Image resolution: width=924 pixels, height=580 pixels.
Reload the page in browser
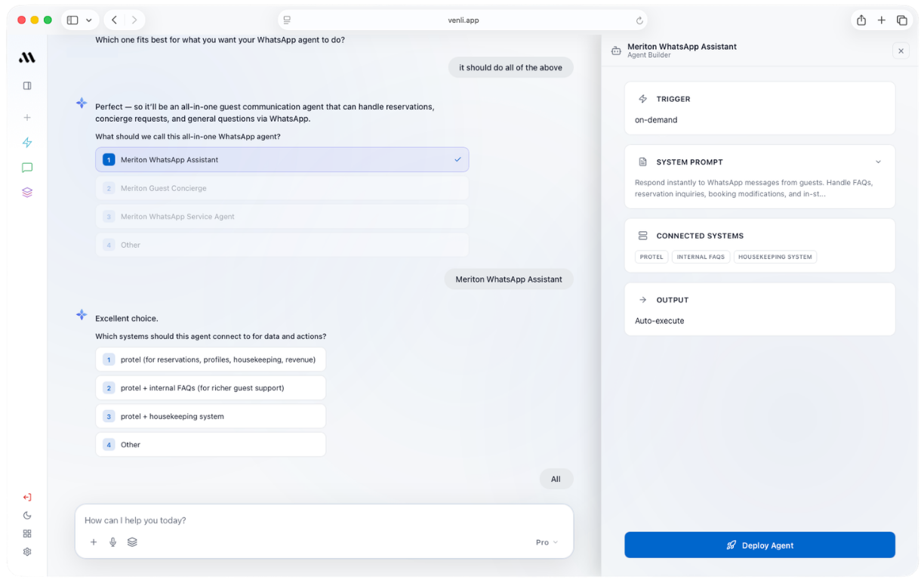pyautogui.click(x=639, y=20)
